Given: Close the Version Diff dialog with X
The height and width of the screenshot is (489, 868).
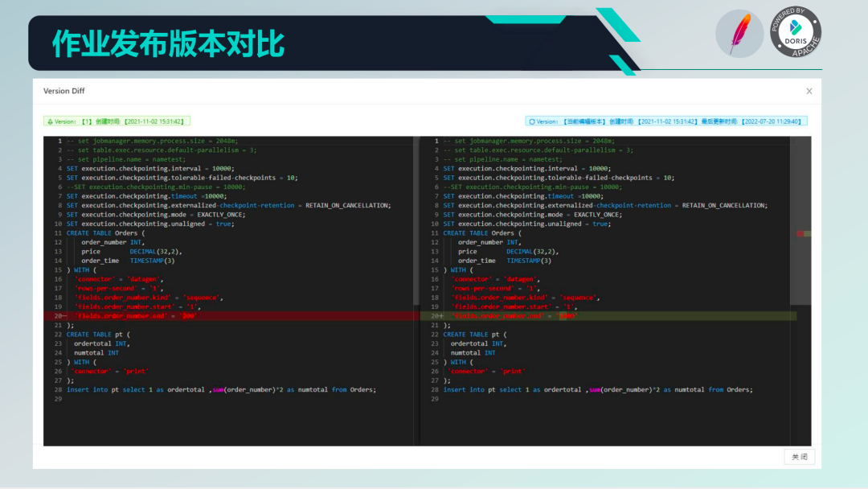Looking at the screenshot, I should click(x=809, y=91).
